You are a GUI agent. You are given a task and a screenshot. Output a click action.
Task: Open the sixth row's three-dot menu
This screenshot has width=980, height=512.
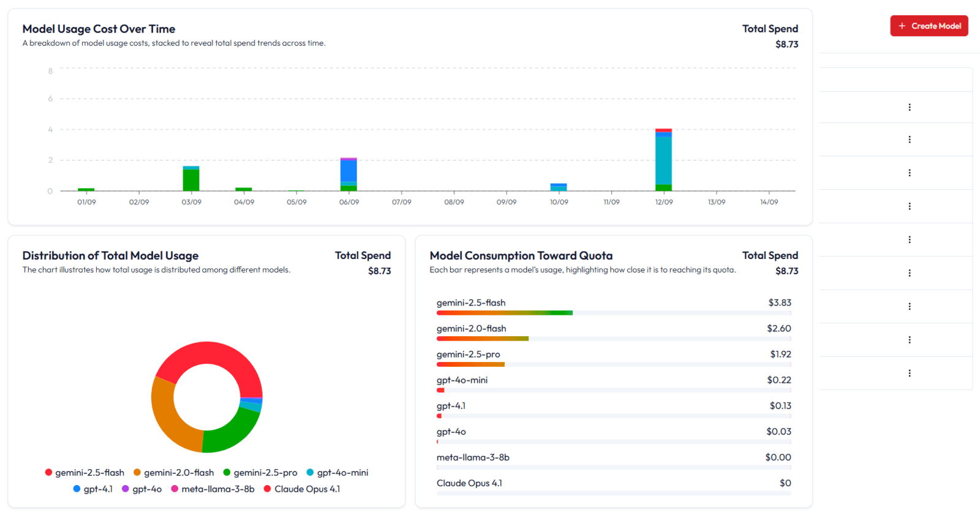(909, 273)
